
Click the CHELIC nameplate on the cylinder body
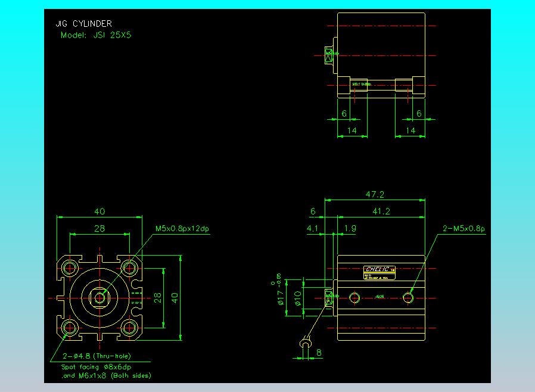(x=379, y=273)
